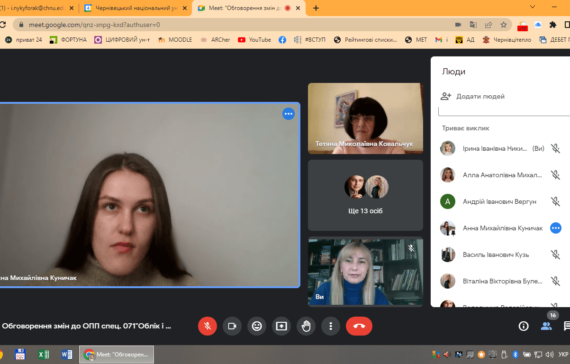Bookmark this page with the star icon
570x364 pixels.
pos(503,25)
